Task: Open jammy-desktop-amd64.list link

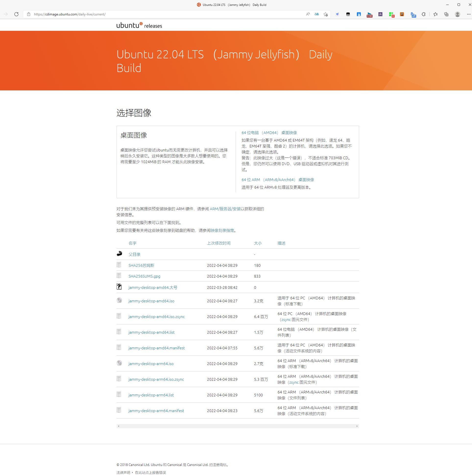Action: pos(152,332)
